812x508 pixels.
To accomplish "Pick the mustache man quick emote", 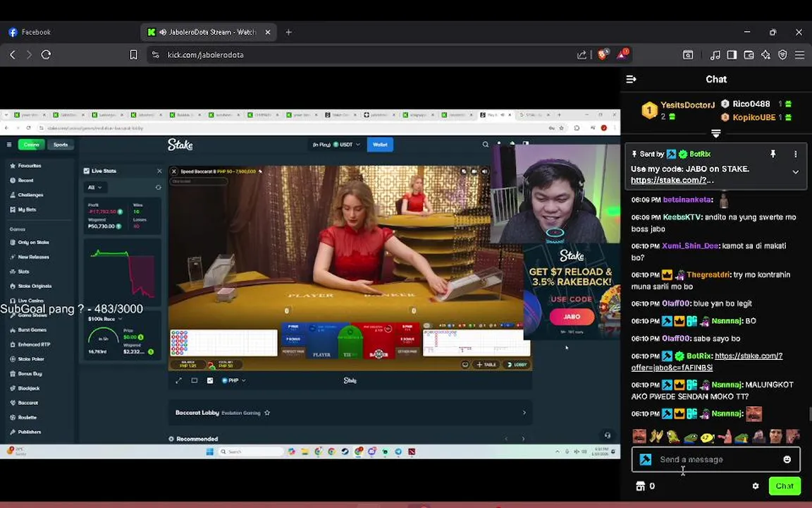I will click(639, 437).
